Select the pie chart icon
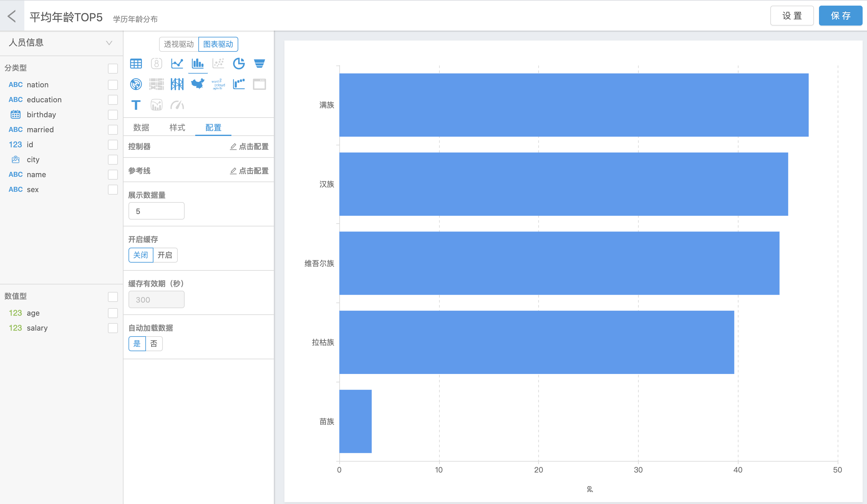The width and height of the screenshot is (867, 504). pos(239,64)
